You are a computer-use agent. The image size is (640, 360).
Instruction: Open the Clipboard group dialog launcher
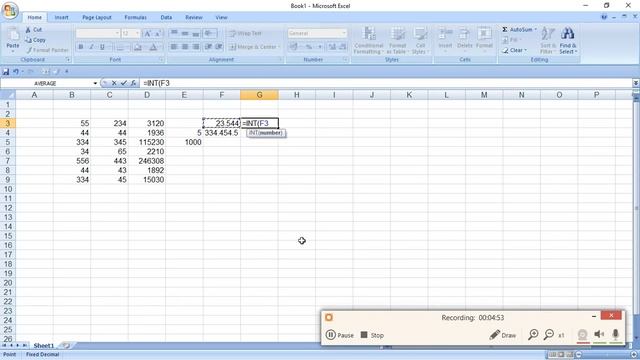click(68, 60)
